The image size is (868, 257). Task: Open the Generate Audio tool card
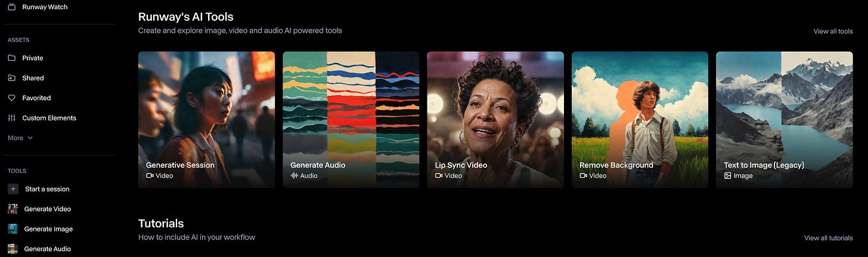[x=351, y=120]
